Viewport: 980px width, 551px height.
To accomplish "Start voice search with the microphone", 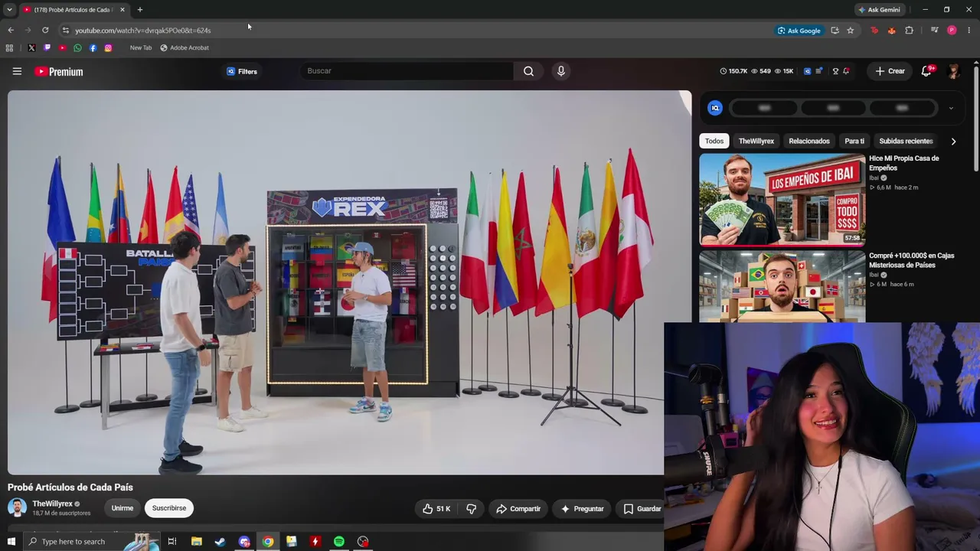I will click(561, 71).
